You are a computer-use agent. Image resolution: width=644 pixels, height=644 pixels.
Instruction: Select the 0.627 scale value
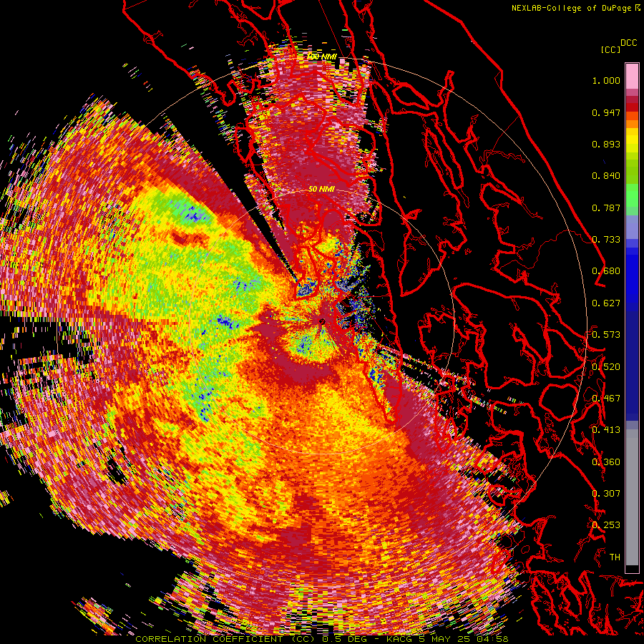[606, 303]
